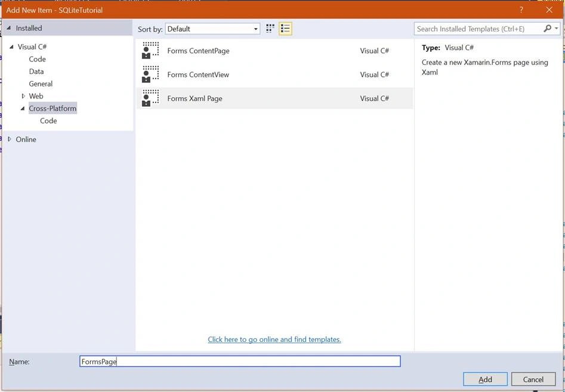Select the General category
The width and height of the screenshot is (565, 392).
41,84
